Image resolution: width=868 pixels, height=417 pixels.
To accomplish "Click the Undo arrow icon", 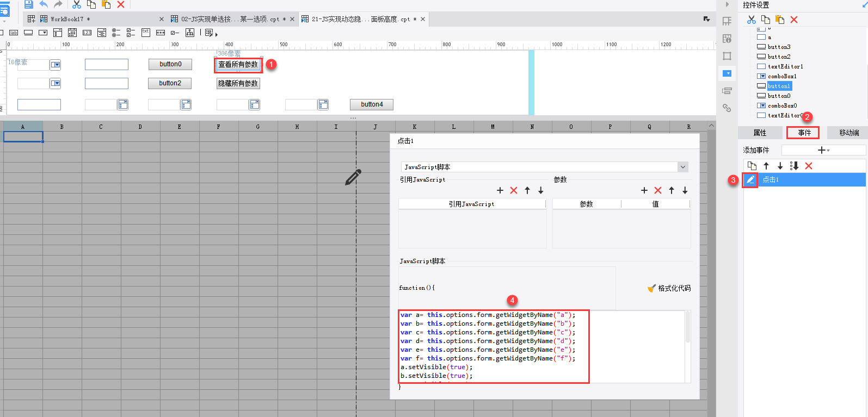I will pyautogui.click(x=44, y=4).
